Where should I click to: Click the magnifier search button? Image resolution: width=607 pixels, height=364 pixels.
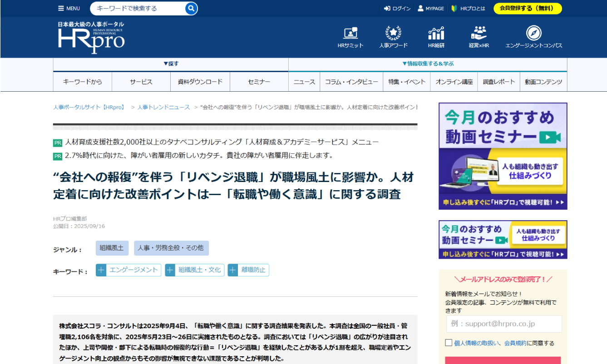191,8
